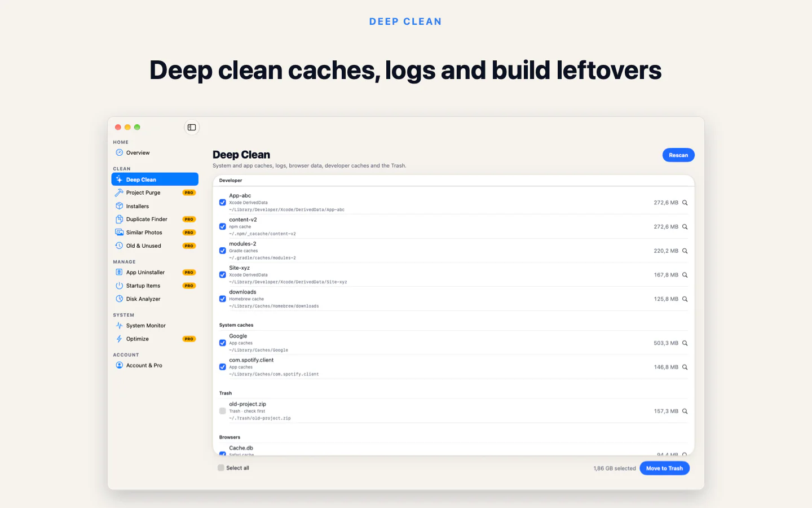812x508 pixels.
Task: Go to Overview in sidebar
Action: point(155,153)
